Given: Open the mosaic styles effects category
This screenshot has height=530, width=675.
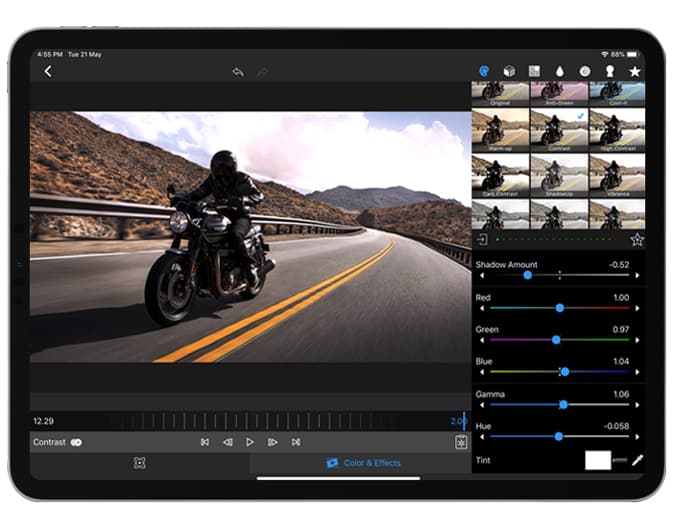Looking at the screenshot, I should pyautogui.click(x=534, y=71).
